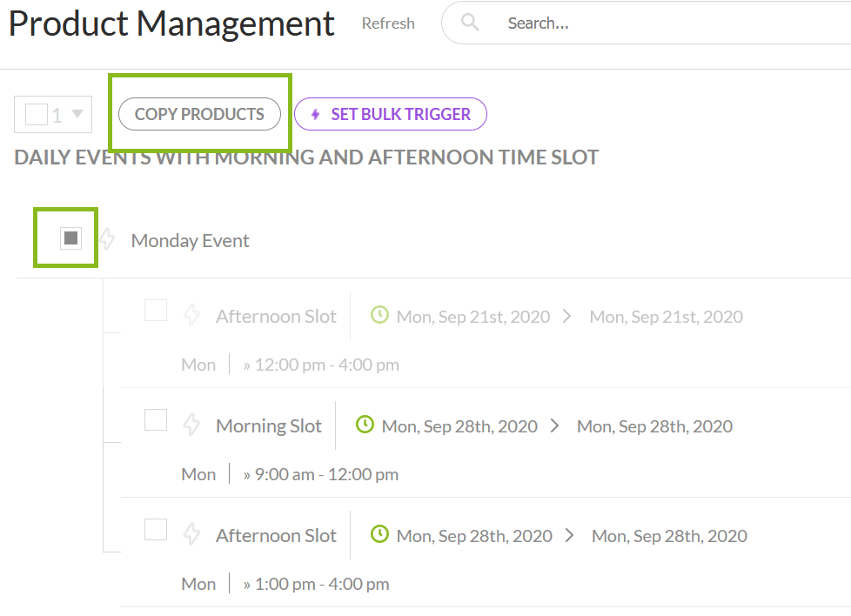Open the selection count dropdown arrow
Screen dimensions: 851x616
pos(77,114)
